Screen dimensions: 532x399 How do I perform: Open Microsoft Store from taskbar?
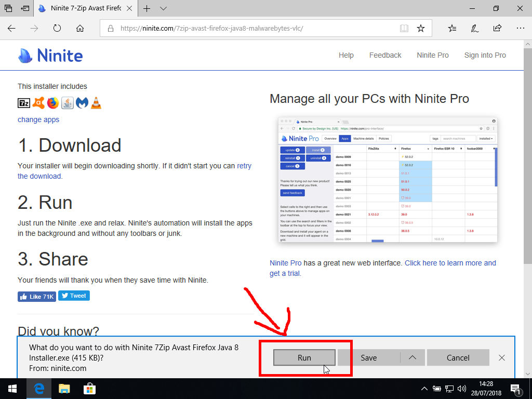point(89,389)
